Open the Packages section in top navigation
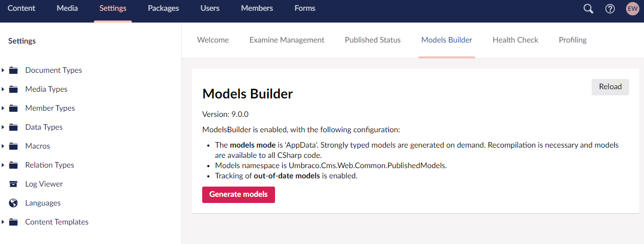644x244 pixels. pos(163,9)
